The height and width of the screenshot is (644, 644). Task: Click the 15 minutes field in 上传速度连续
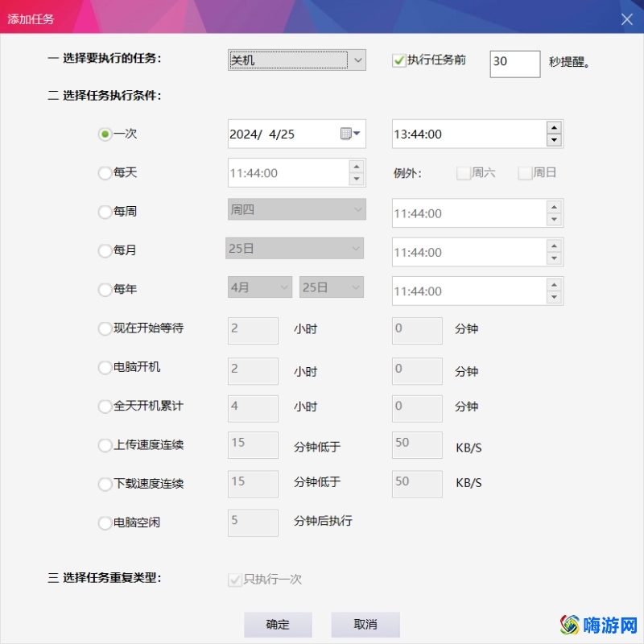pos(253,445)
